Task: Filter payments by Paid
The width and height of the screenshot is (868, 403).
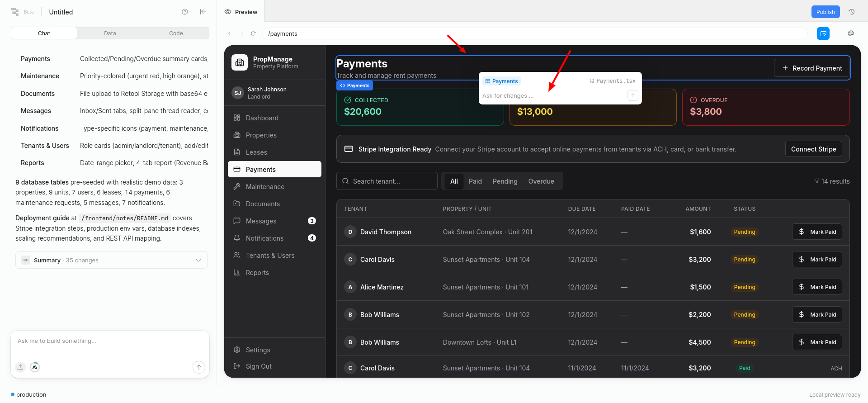Action: coord(475,181)
